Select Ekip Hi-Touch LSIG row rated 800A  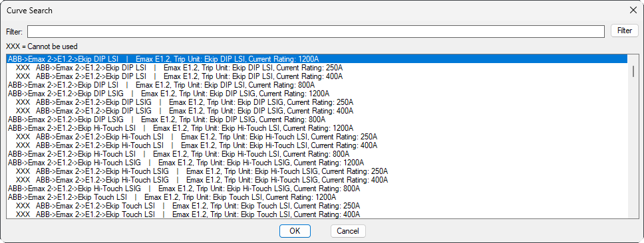[x=317, y=188]
